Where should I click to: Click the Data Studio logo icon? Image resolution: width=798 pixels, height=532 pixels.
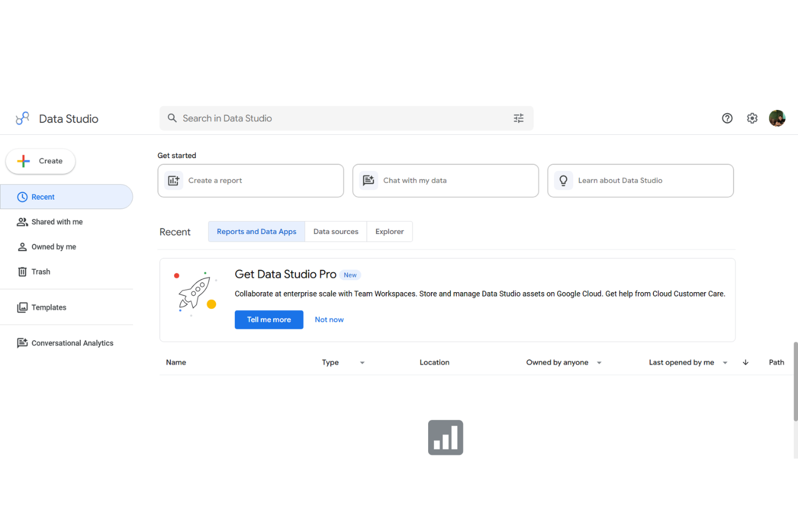[23, 118]
